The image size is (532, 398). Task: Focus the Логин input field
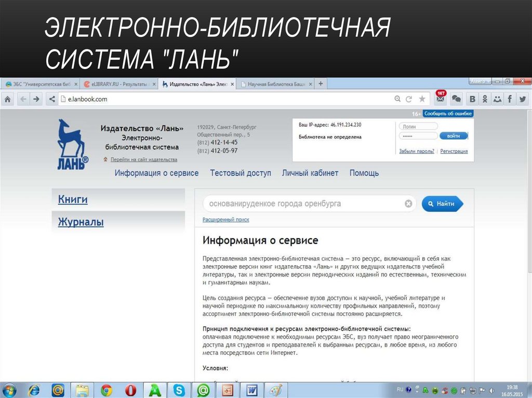[x=418, y=127]
